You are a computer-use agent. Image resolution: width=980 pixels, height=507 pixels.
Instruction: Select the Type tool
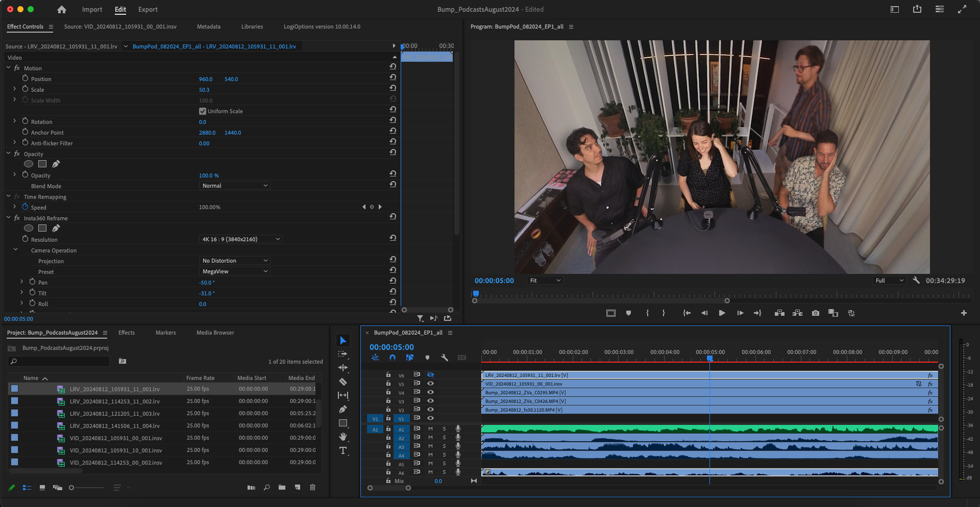pos(343,450)
